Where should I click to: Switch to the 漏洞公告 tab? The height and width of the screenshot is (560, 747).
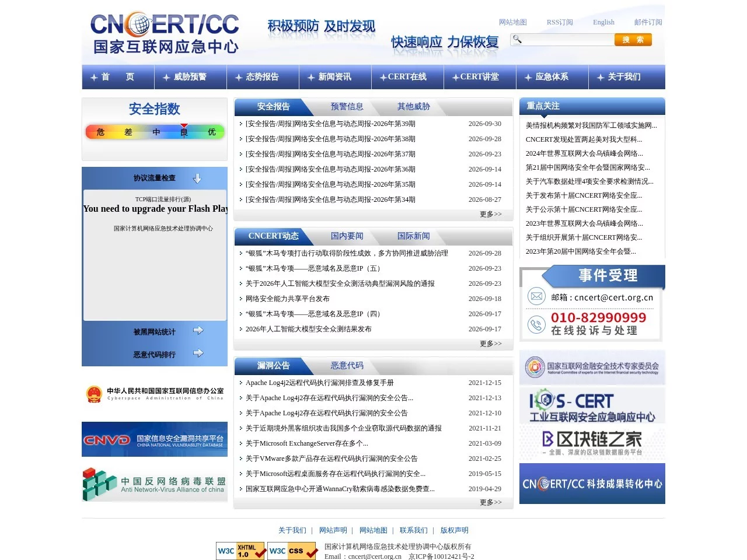[x=273, y=366]
